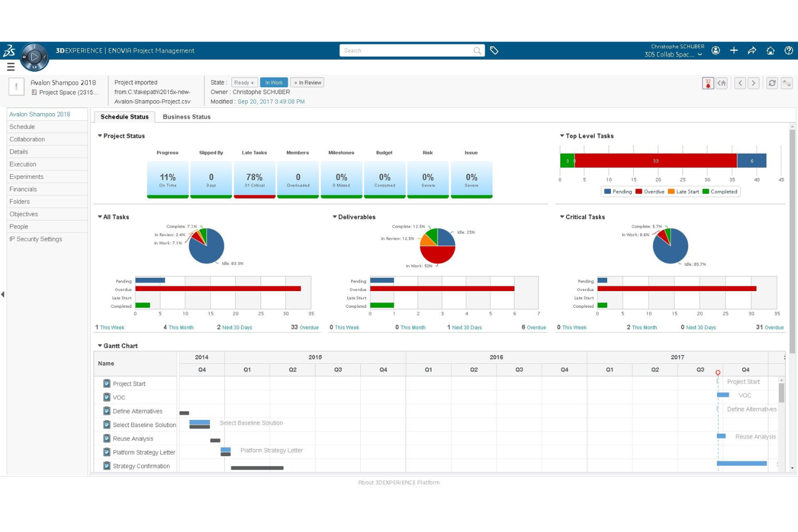Toggle Overdue legend in Top Level Tasks

point(650,191)
